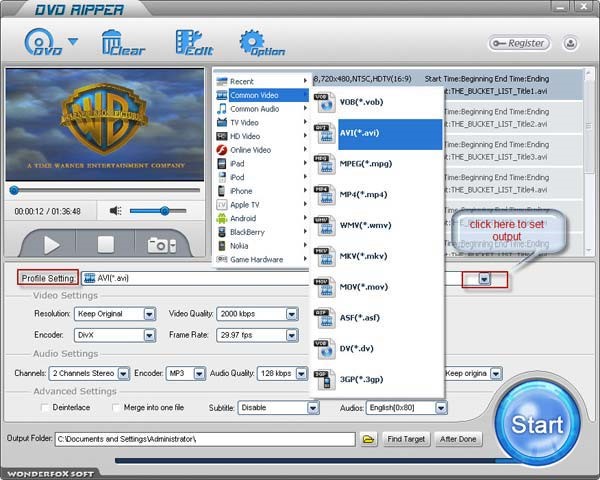Image resolution: width=600 pixels, height=480 pixels.
Task: Open output folder browse icon
Action: [368, 439]
